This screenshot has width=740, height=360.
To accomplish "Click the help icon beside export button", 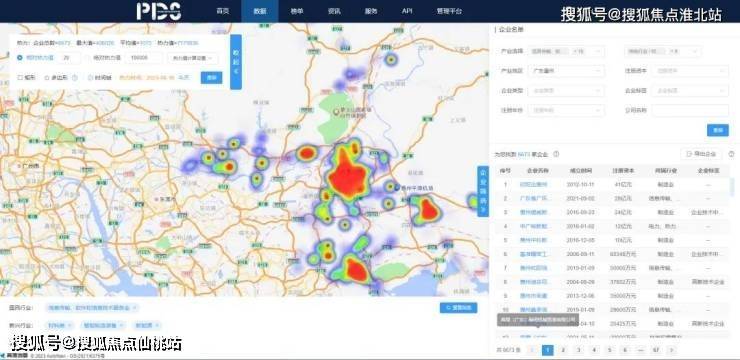I will click(731, 154).
